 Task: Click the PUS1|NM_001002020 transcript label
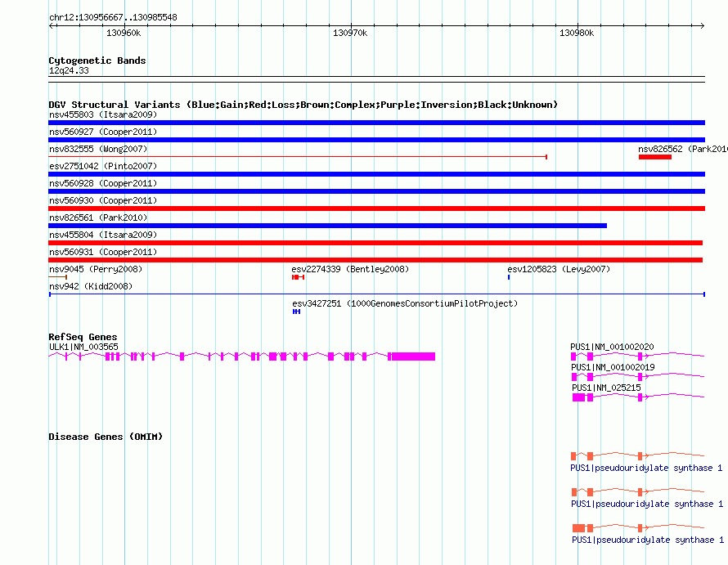pos(612,347)
